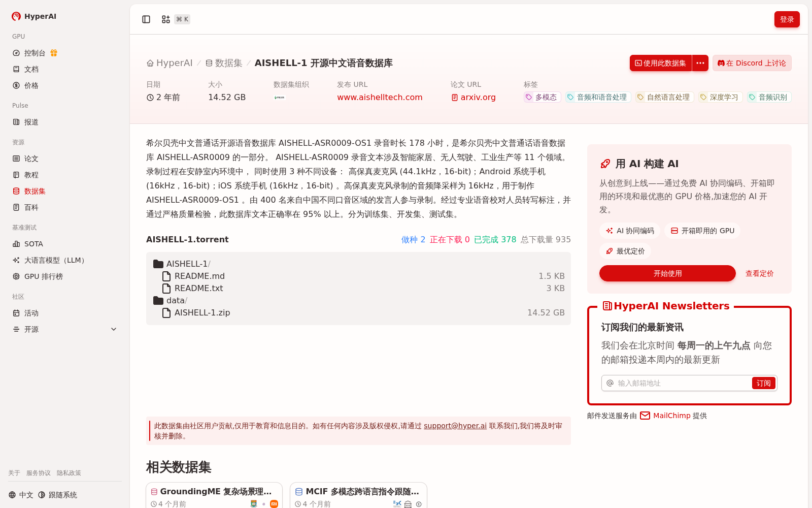Go to the 数据集 breadcrumb link
Image resolution: width=812 pixels, height=508 pixels.
click(x=224, y=63)
